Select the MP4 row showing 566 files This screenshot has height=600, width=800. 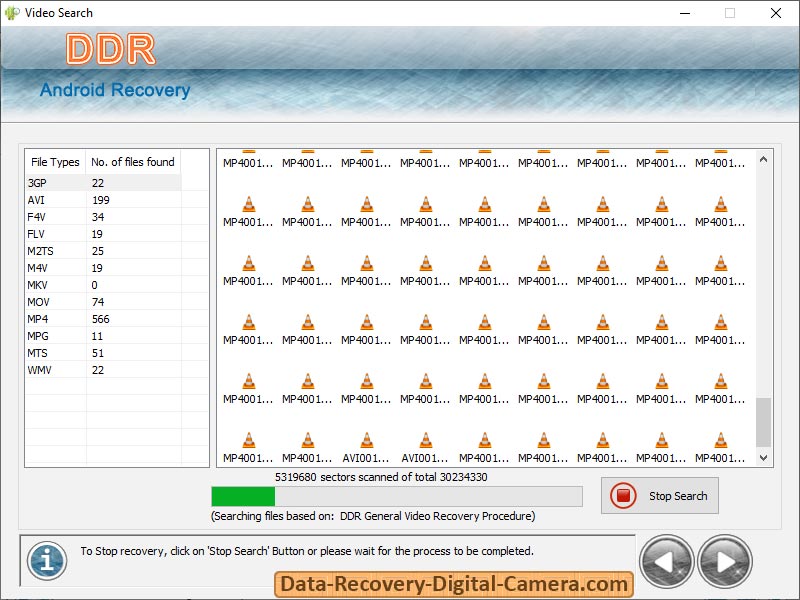tap(60, 319)
